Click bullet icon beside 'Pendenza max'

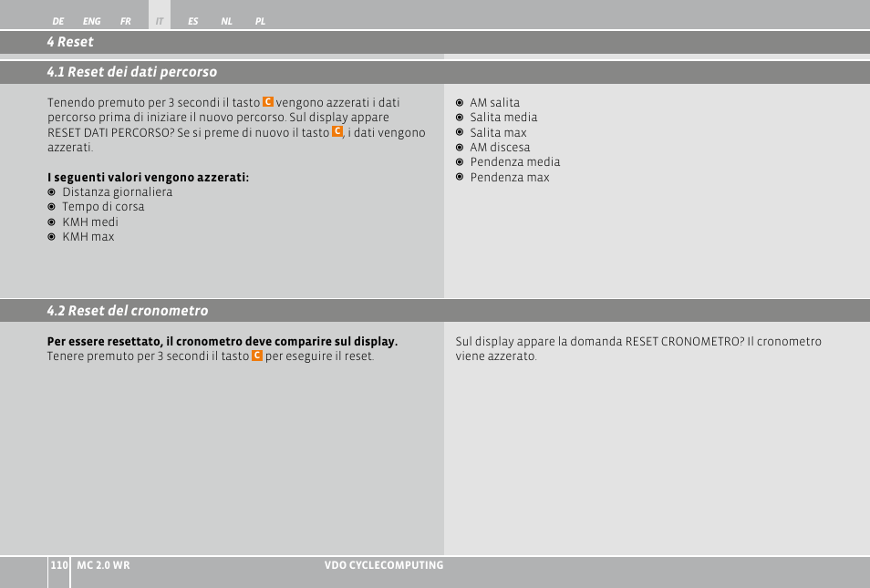pyautogui.click(x=460, y=177)
